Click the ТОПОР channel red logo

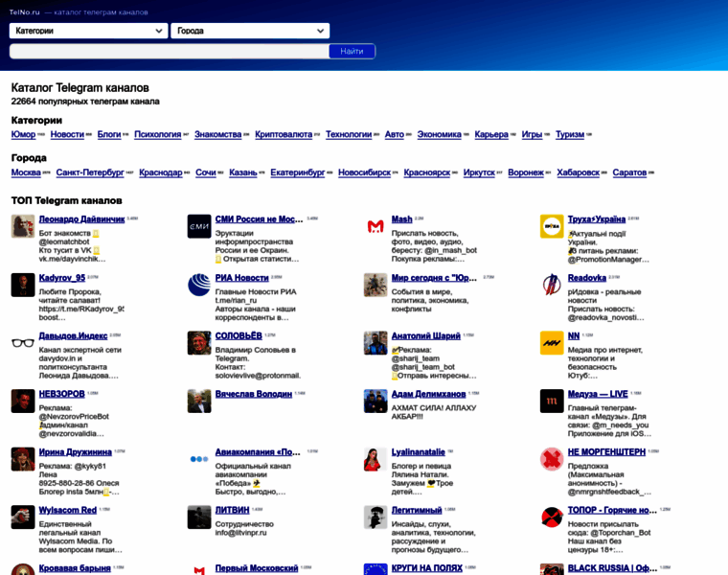pyautogui.click(x=552, y=517)
